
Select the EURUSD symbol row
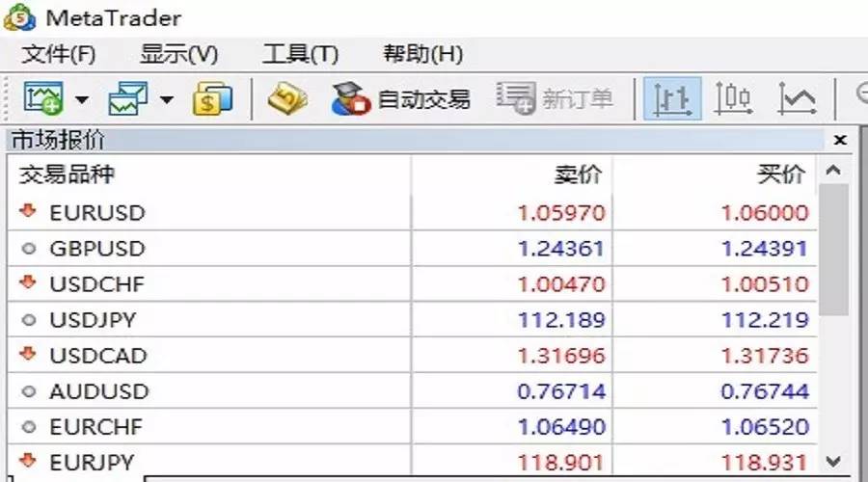[x=413, y=212]
